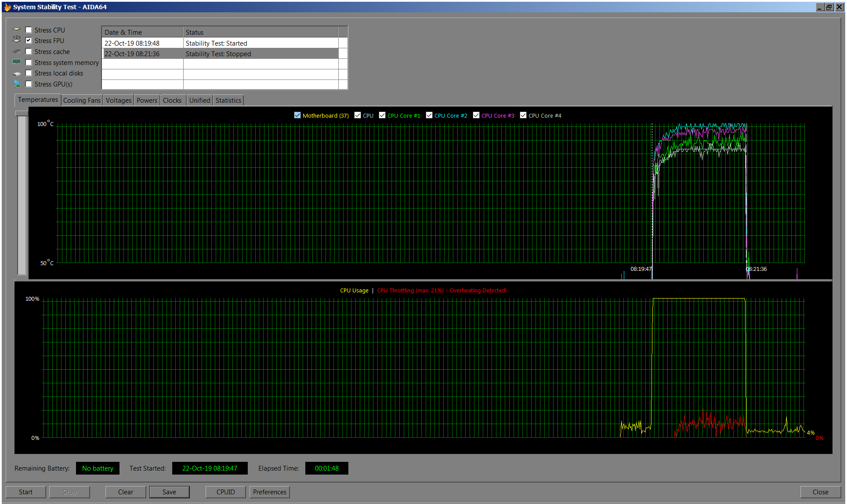Click the temperature graph vertical scale slider
The image size is (847, 504).
[22, 113]
